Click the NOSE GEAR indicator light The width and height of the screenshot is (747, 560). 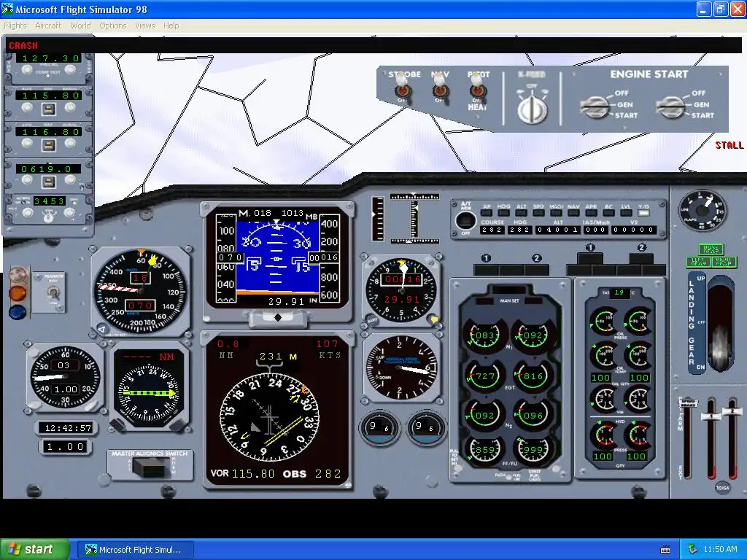click(x=711, y=249)
